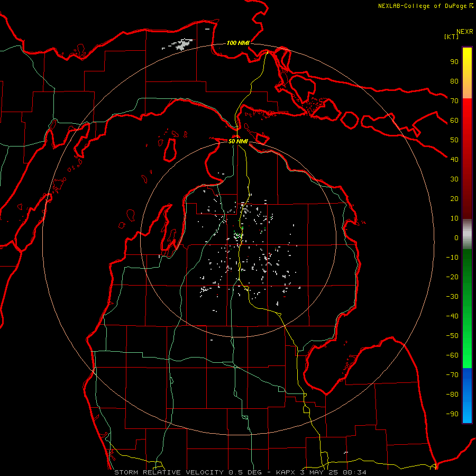Image resolution: width=476 pixels, height=476 pixels.
Task: Click the 90 value on velocity scale
Action: pyautogui.click(x=454, y=62)
